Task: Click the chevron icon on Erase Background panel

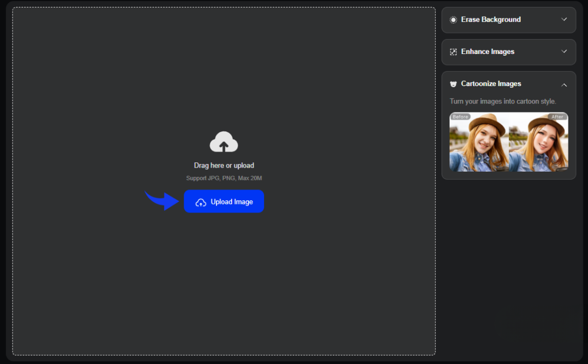Action: [x=564, y=19]
